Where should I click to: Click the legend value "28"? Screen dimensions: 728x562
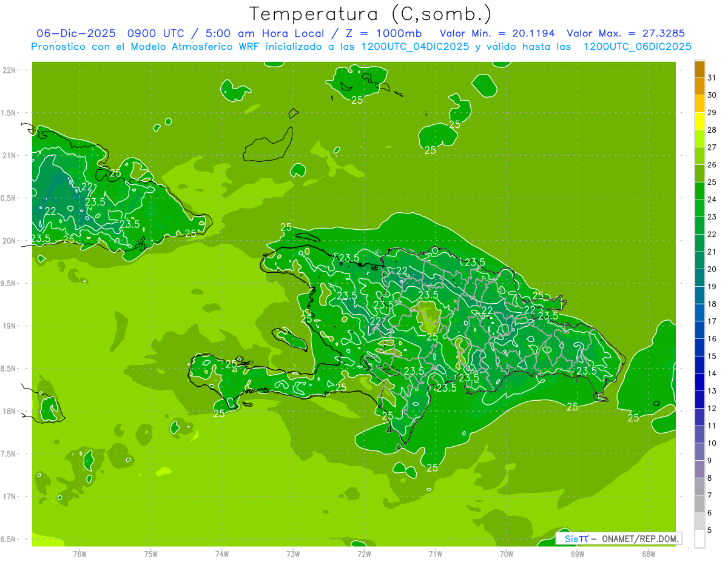(x=712, y=130)
